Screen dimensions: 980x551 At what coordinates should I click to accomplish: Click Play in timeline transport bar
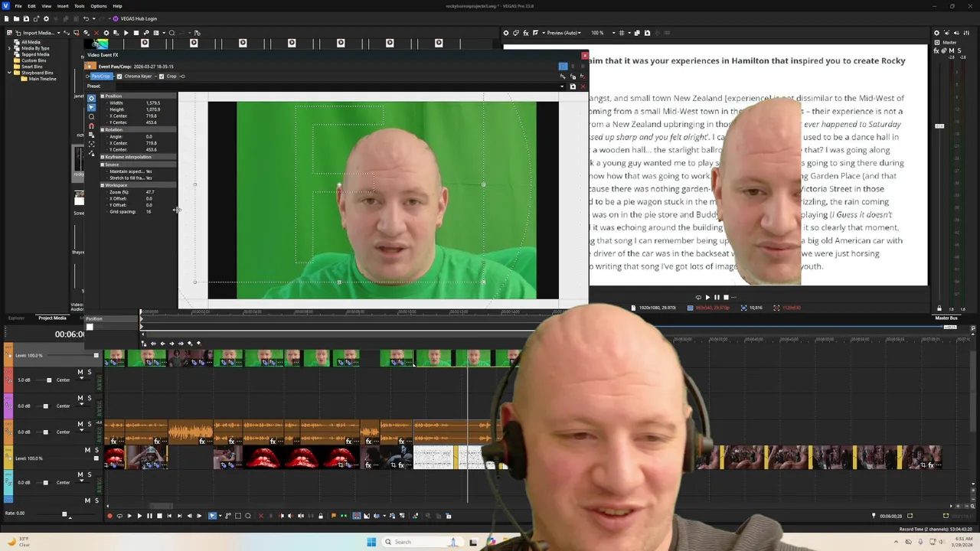pos(139,516)
